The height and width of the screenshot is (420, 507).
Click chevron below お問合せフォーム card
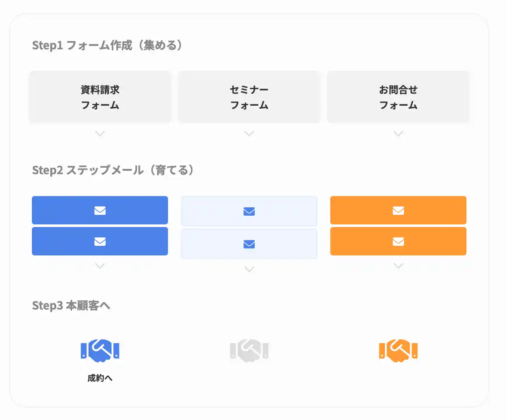[x=398, y=134]
